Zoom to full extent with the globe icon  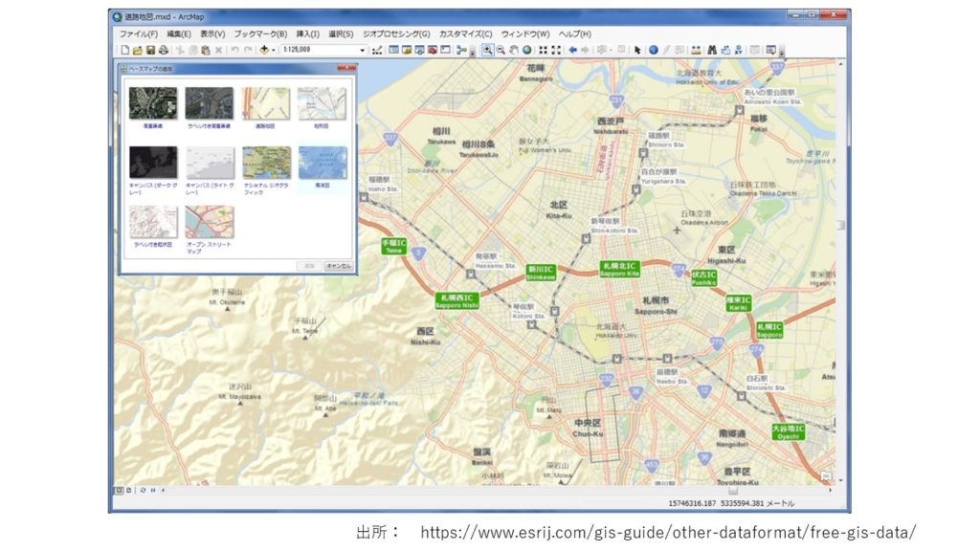pos(527,50)
